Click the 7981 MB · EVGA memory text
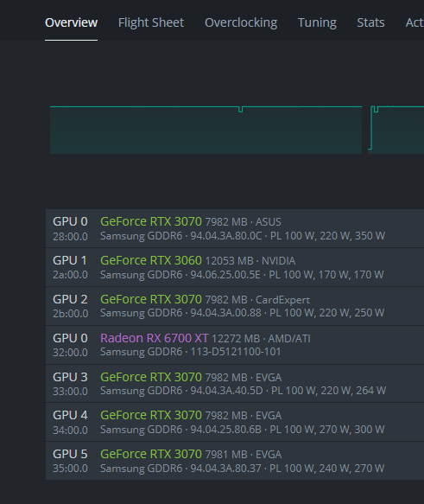Viewport: 424px width, 504px height. pos(244,455)
